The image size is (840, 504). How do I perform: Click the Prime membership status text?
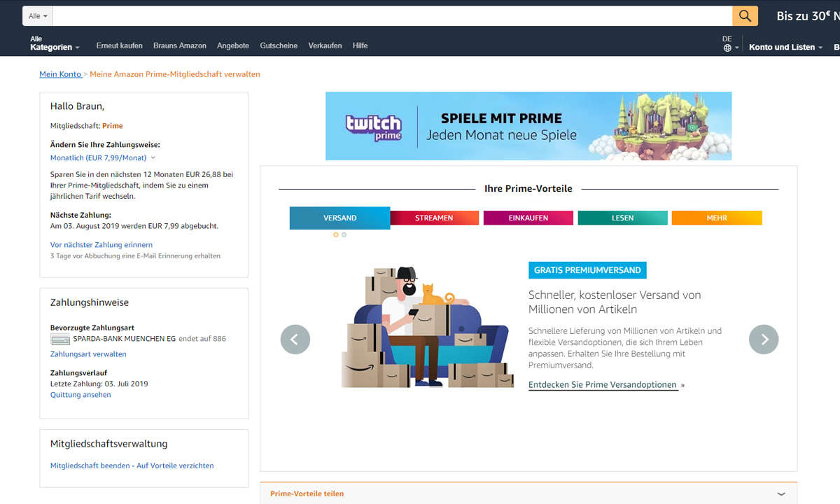coord(113,126)
